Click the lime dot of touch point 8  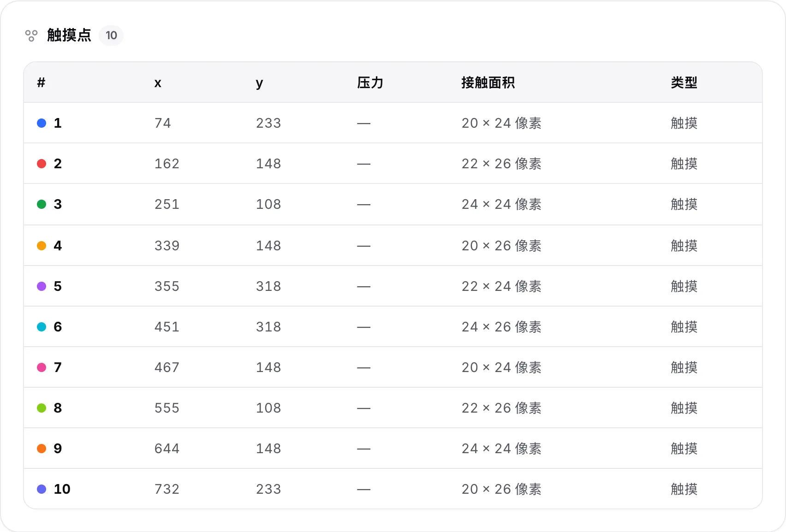point(42,408)
